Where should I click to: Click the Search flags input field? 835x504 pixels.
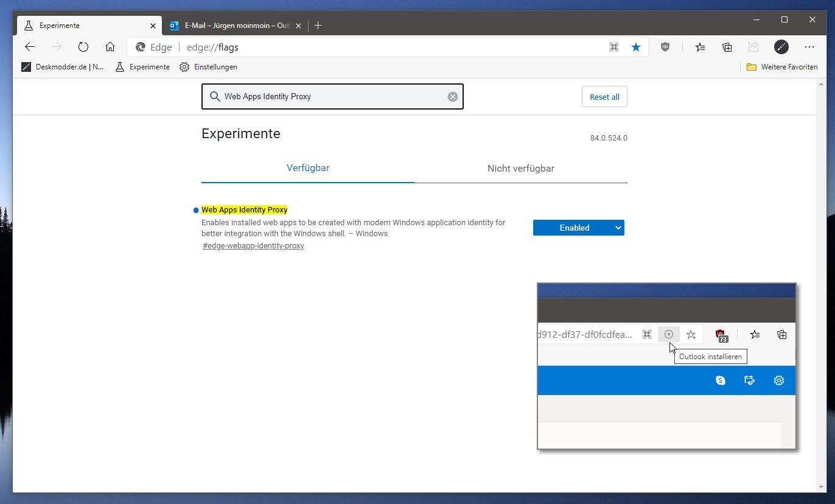332,96
